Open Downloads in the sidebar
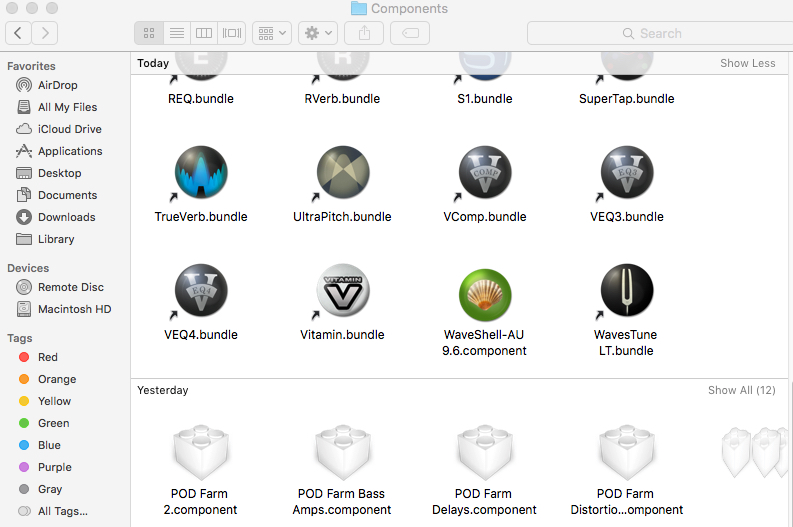The width and height of the screenshot is (793, 527). coord(56,217)
